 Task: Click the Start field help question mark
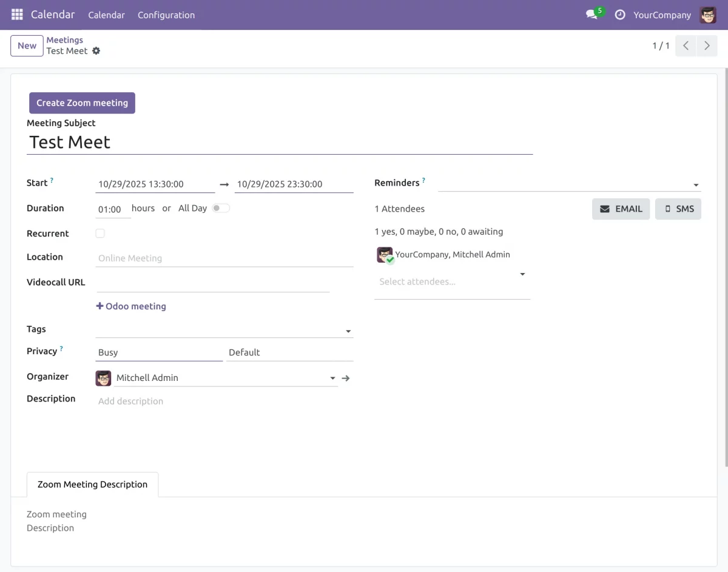(52, 180)
